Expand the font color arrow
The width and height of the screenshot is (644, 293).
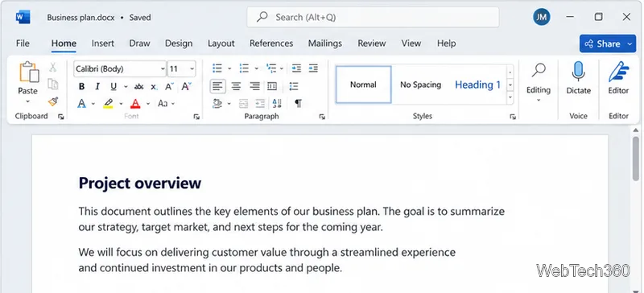[148, 104]
